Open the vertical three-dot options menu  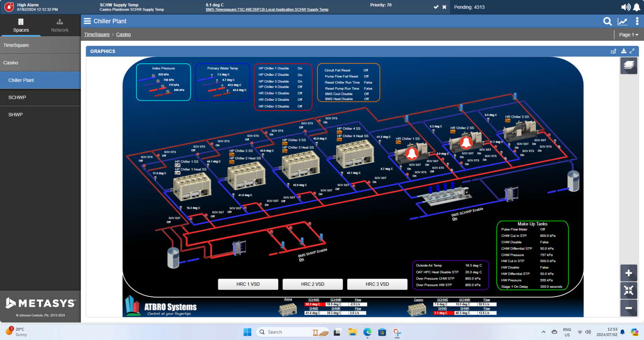tap(637, 21)
